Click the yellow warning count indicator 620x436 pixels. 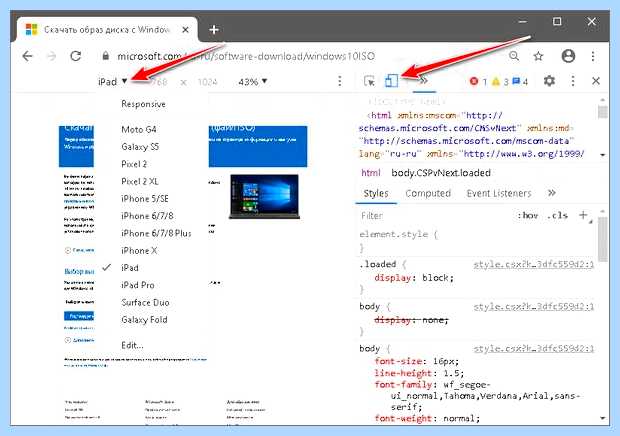click(x=500, y=82)
